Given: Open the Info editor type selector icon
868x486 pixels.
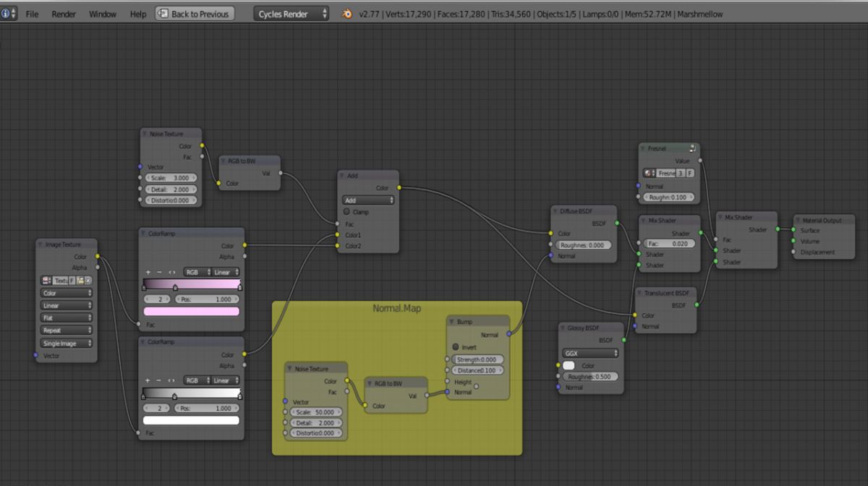Looking at the screenshot, I should (x=8, y=14).
